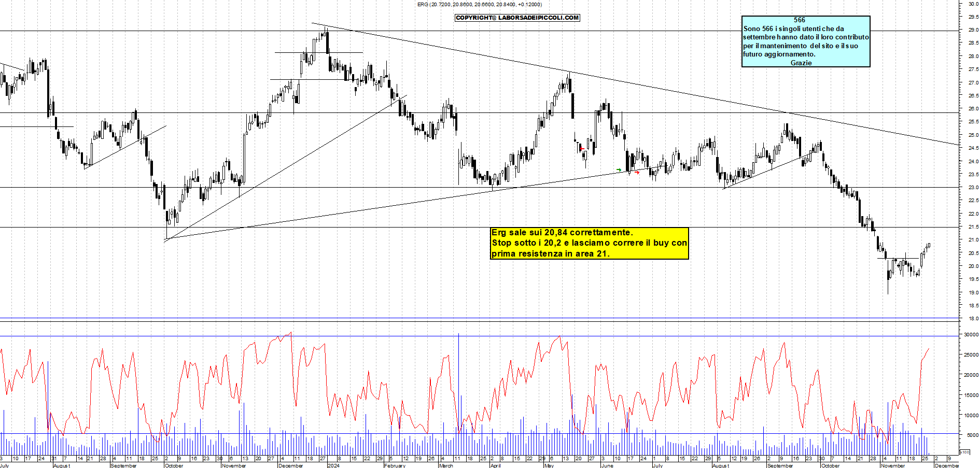Click the 21.5 price axis label
The width and height of the screenshot is (980, 468).
(x=973, y=227)
